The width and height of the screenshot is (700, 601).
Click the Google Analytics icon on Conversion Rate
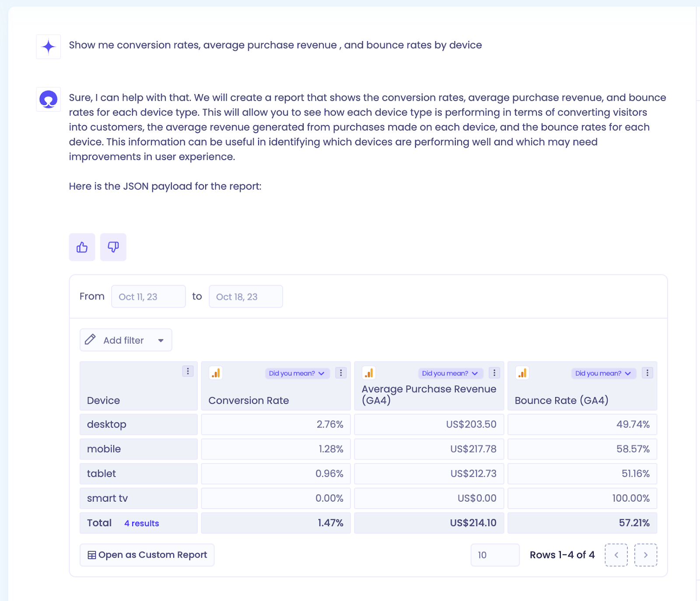(x=216, y=373)
